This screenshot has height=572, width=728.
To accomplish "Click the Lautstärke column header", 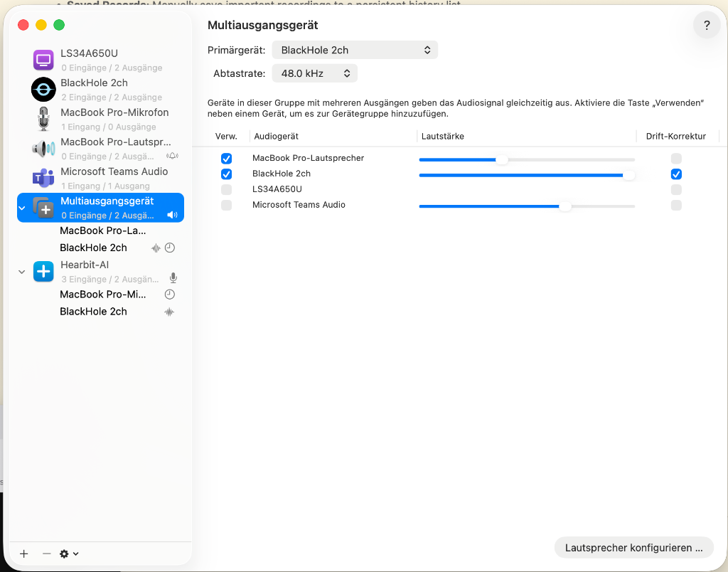I will (x=442, y=136).
